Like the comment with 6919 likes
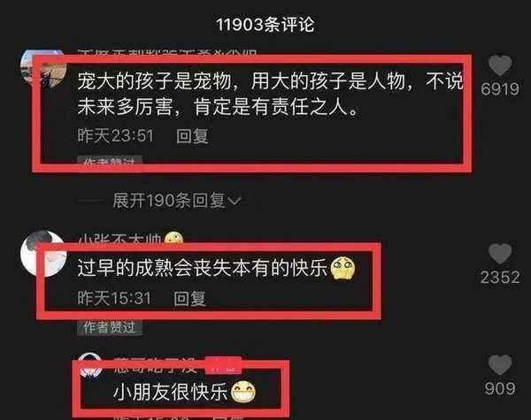Image resolution: width=531 pixels, height=420 pixels. point(500,65)
